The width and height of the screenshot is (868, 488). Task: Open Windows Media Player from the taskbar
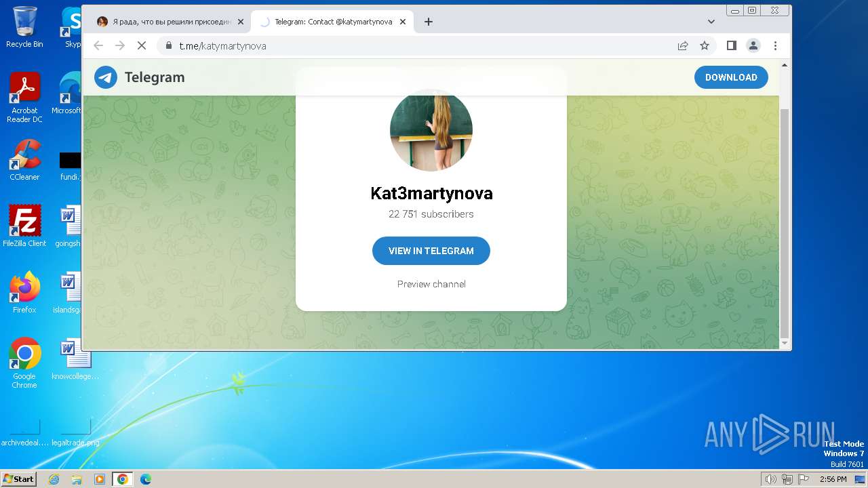(x=100, y=479)
